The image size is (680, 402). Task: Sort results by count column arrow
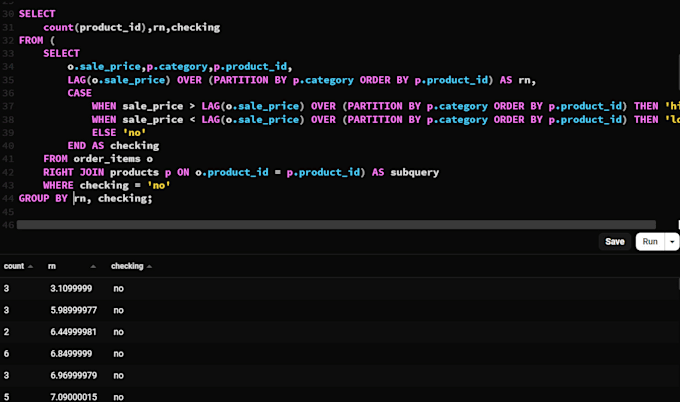tap(30, 266)
